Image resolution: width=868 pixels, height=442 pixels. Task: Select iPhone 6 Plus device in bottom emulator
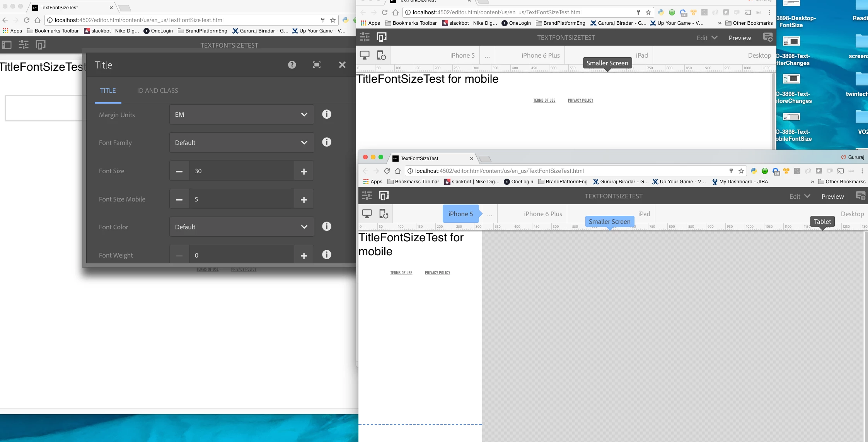click(543, 214)
